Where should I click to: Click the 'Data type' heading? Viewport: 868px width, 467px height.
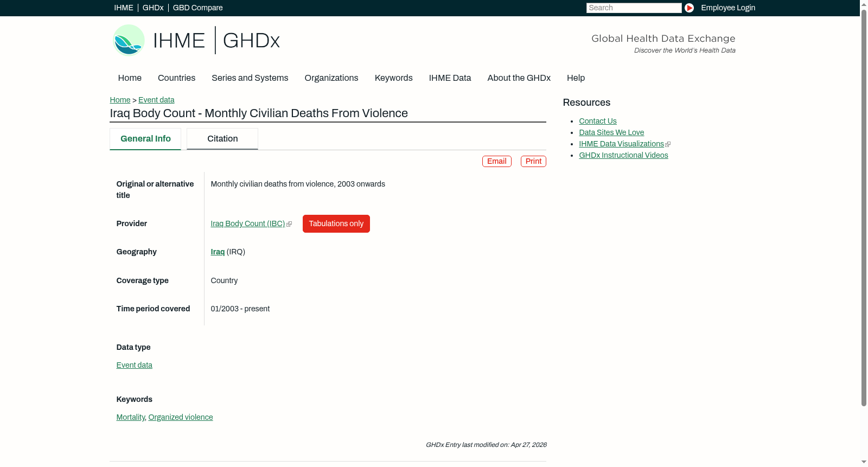click(133, 347)
